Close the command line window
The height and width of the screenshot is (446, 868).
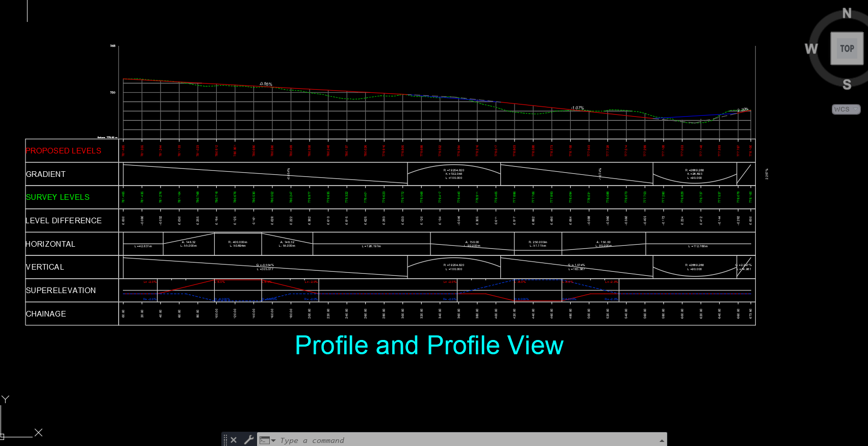(234, 440)
